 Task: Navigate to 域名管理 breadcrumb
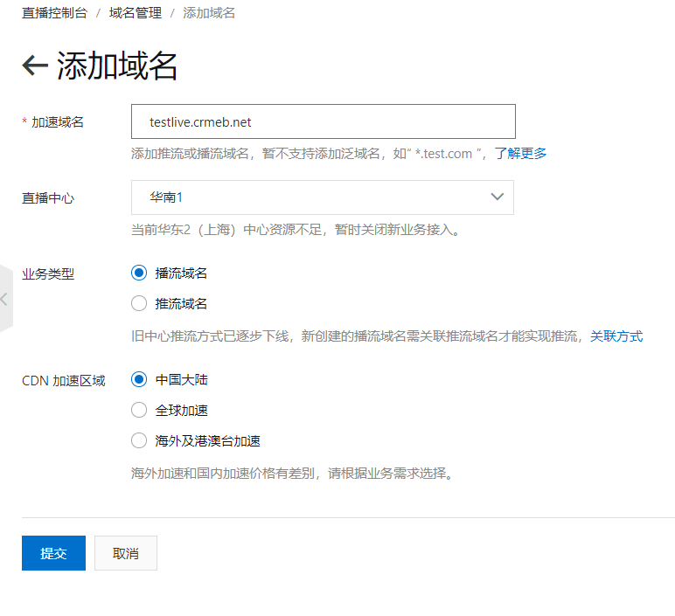pos(136,13)
